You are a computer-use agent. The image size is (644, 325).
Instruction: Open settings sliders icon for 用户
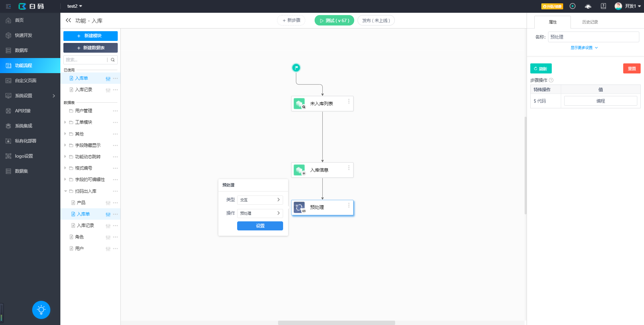108,249
